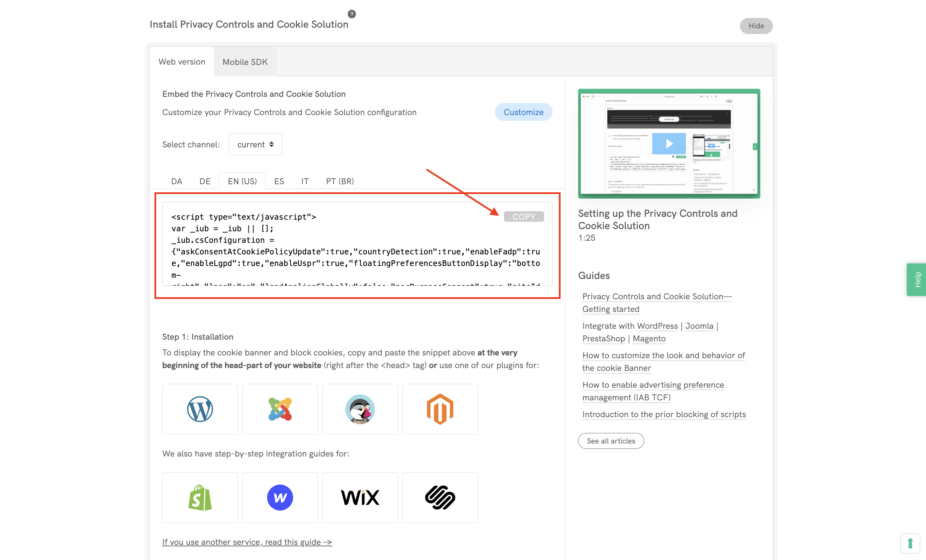The height and width of the screenshot is (560, 926).
Task: Open the Shopify integration guide icon
Action: point(199,497)
